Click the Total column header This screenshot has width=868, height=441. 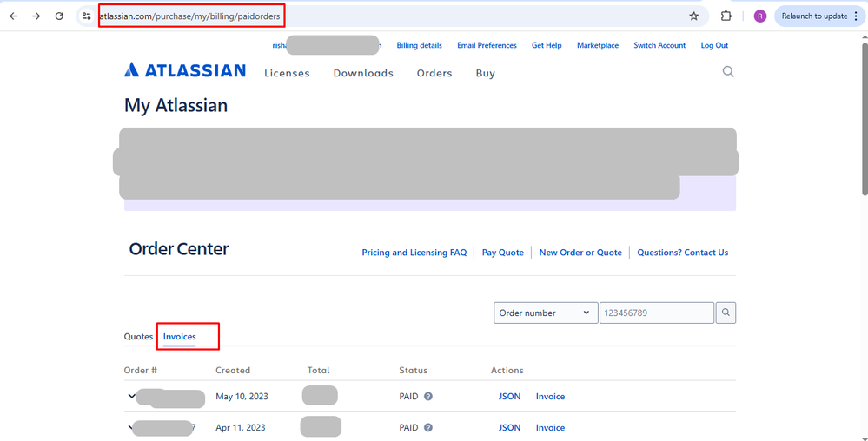pyautogui.click(x=318, y=370)
